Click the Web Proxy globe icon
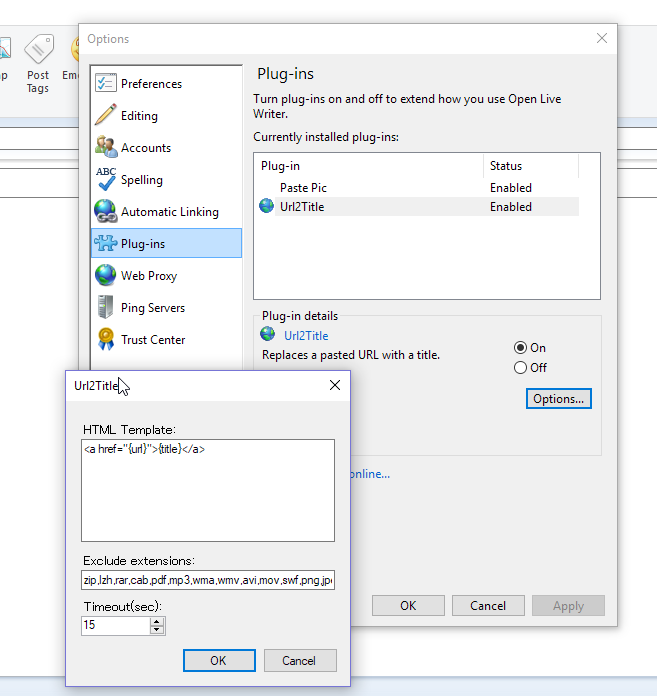The height and width of the screenshot is (696, 657). coord(106,276)
